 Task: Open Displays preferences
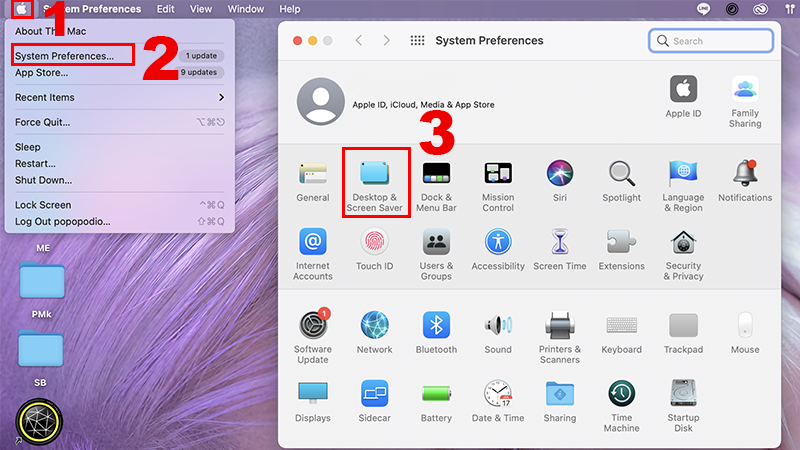point(313,401)
